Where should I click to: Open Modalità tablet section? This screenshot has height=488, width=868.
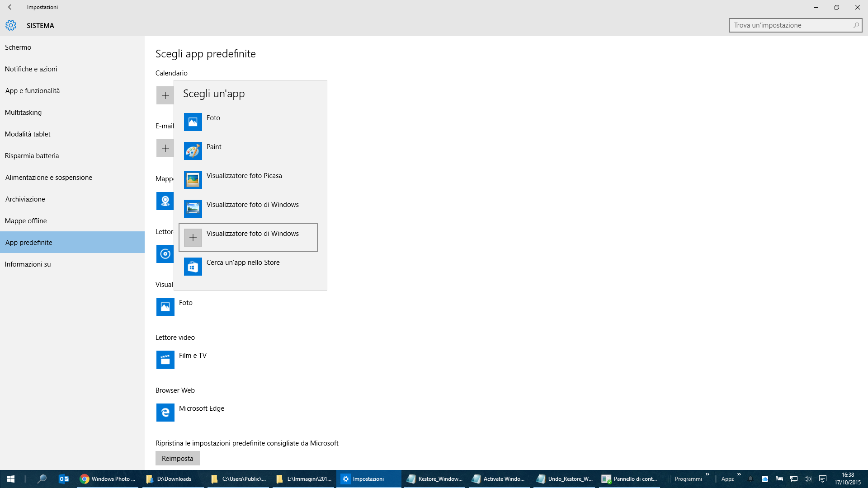72,134
